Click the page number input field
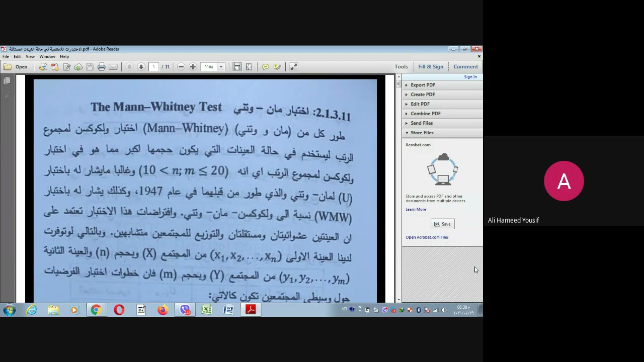The image size is (644, 362). coord(154,67)
